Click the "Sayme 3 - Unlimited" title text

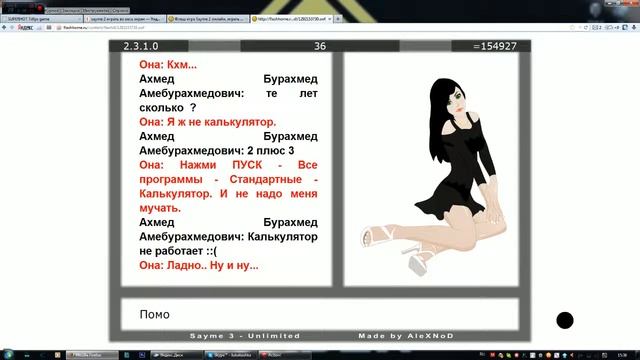pos(245,336)
